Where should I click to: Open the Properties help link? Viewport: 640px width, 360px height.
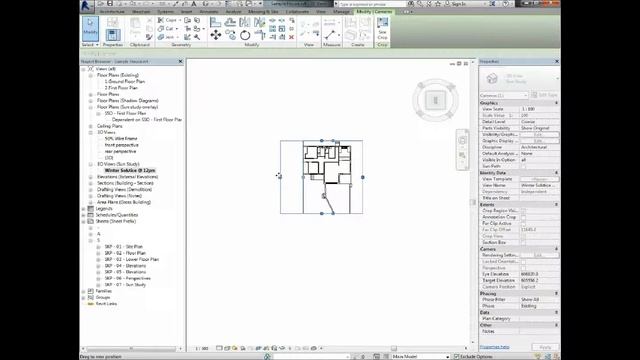coord(494,347)
